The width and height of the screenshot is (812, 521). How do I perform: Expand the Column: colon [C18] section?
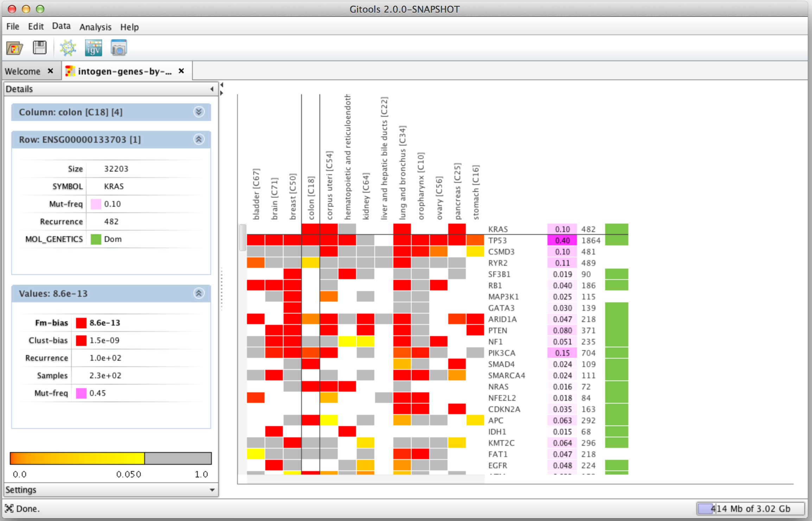coord(199,112)
